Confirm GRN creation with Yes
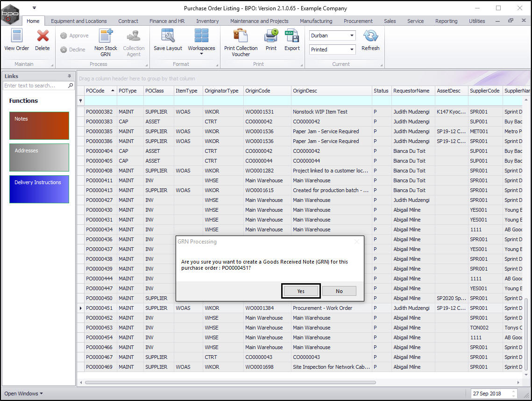This screenshot has width=532, height=401. pyautogui.click(x=301, y=291)
